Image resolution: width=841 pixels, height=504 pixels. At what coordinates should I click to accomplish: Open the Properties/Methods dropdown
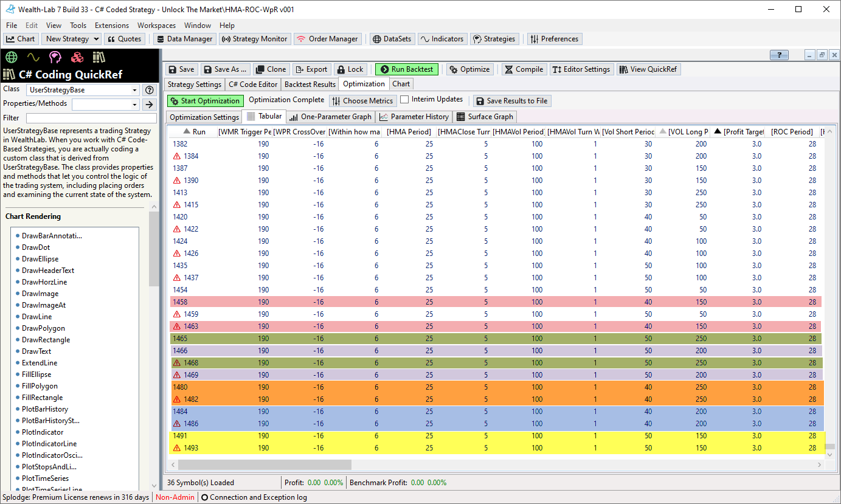click(x=134, y=105)
